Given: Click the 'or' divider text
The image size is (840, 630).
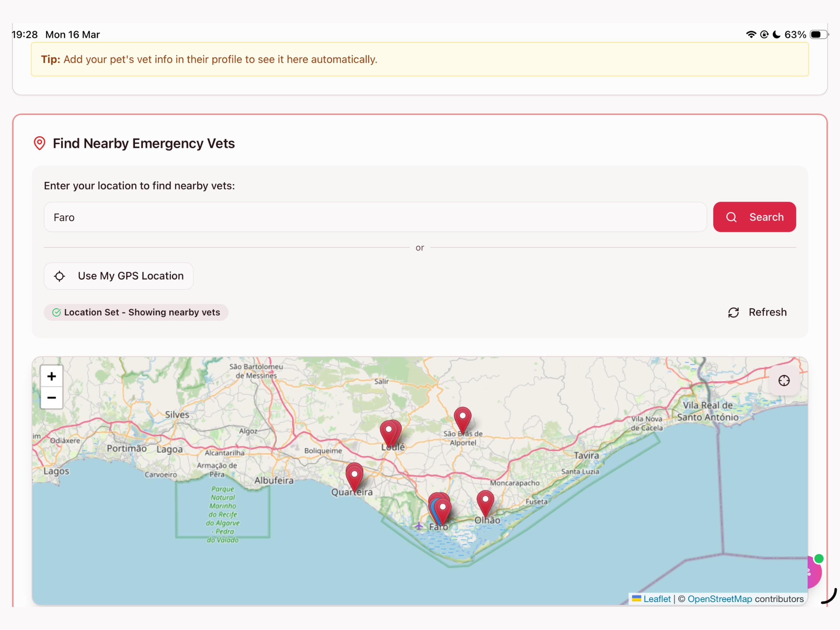Looking at the screenshot, I should (420, 248).
